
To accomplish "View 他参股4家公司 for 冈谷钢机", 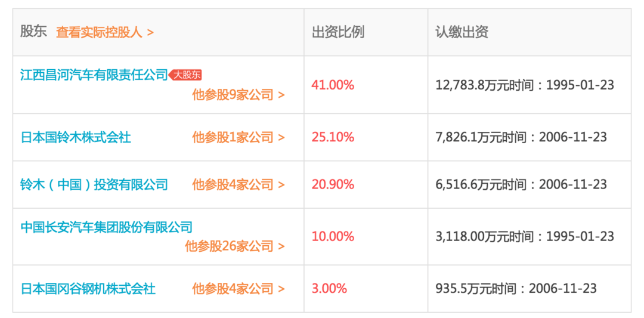I will coord(238,288).
